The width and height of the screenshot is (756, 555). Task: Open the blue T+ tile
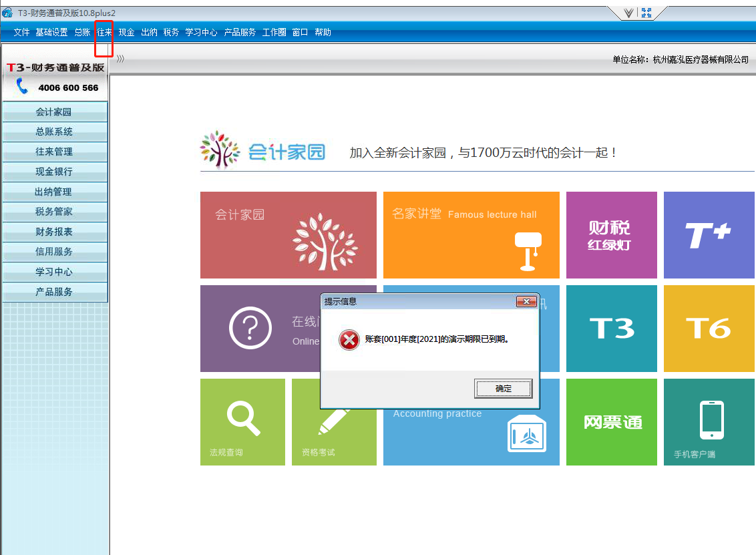coord(709,235)
